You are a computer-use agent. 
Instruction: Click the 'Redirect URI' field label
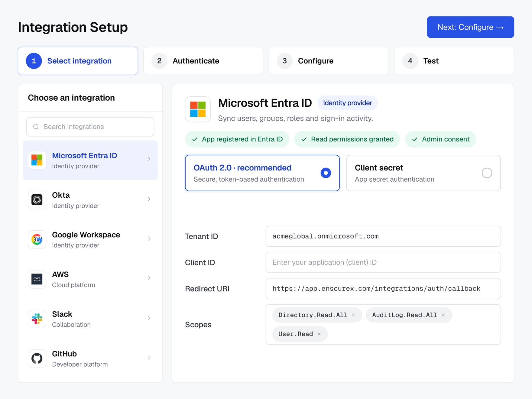click(x=207, y=289)
